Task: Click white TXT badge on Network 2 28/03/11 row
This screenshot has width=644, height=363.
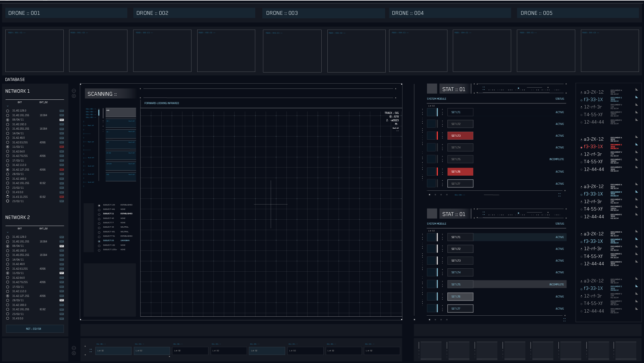Action: click(62, 300)
